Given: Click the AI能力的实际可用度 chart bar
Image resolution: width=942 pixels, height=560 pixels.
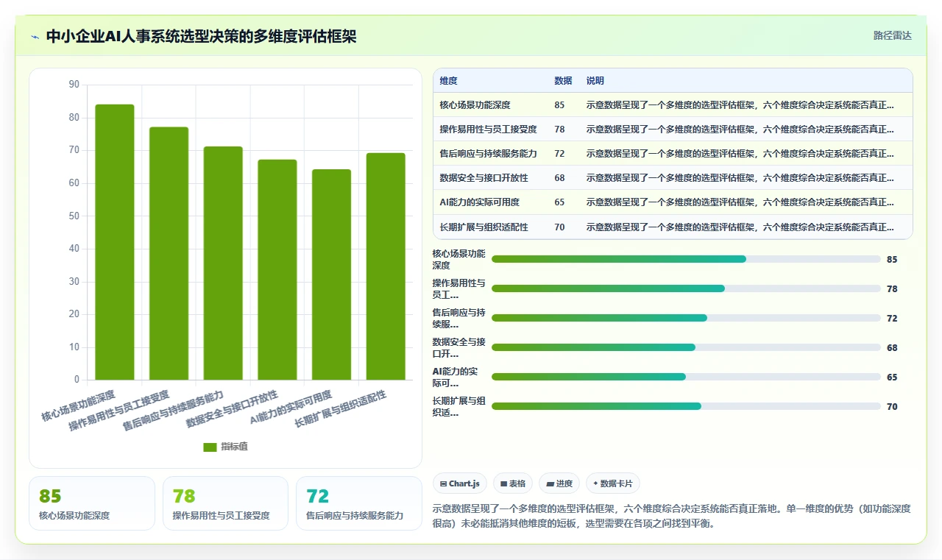Looking at the screenshot, I should [x=331, y=274].
